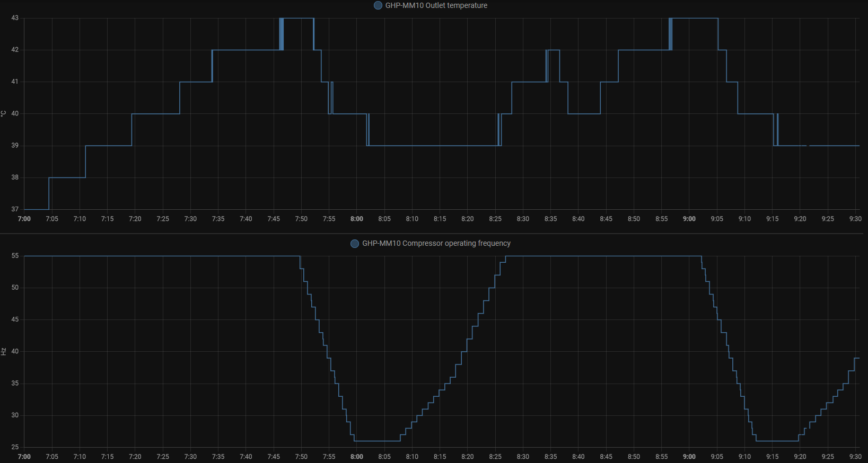Image resolution: width=868 pixels, height=463 pixels.
Task: Click the °C axis unit label
Action: (x=4, y=114)
